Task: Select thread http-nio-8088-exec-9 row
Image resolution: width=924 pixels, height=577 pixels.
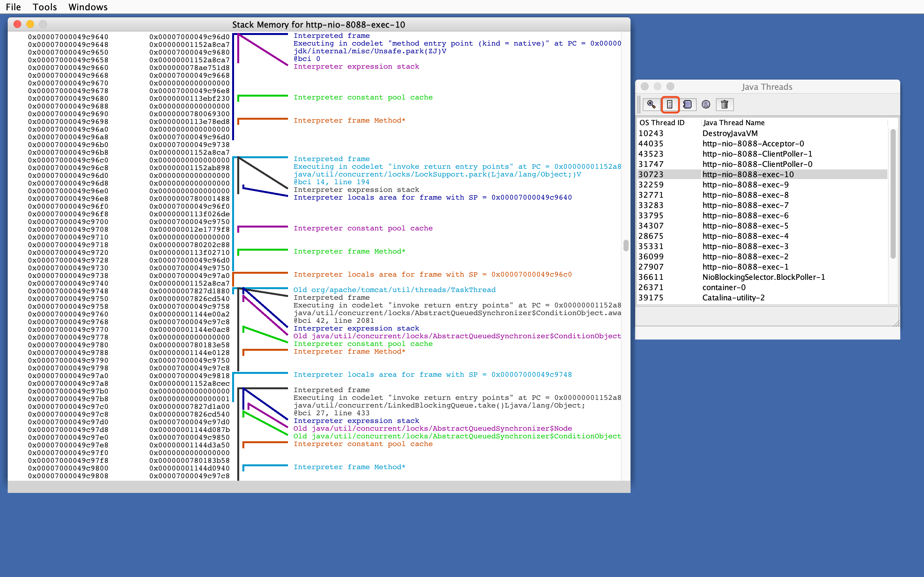Action: [745, 185]
